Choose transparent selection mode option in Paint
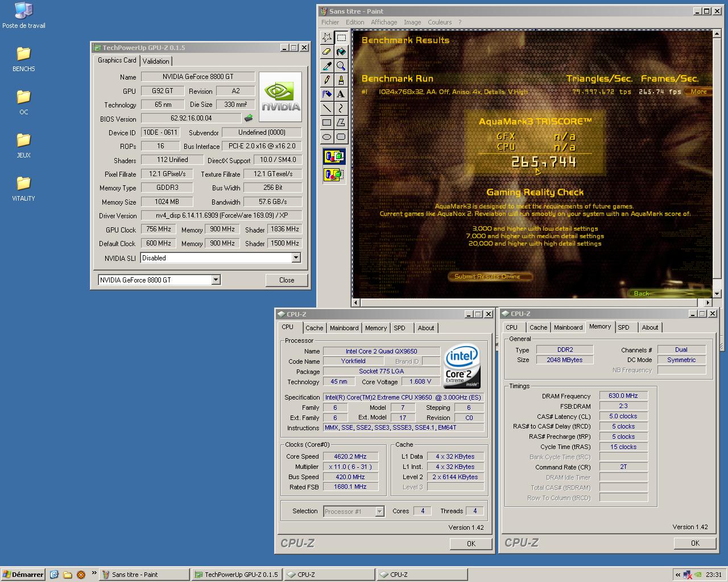This screenshot has height=582, width=728. click(334, 174)
